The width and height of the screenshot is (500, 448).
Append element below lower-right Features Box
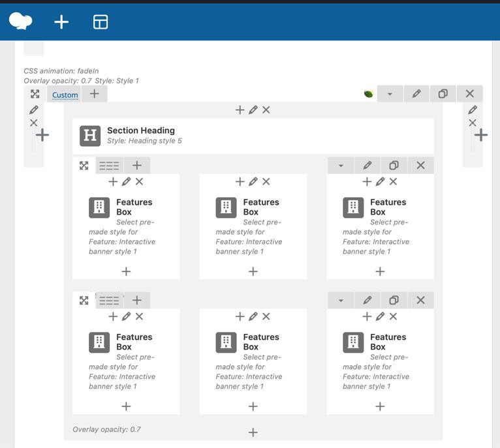(380, 406)
